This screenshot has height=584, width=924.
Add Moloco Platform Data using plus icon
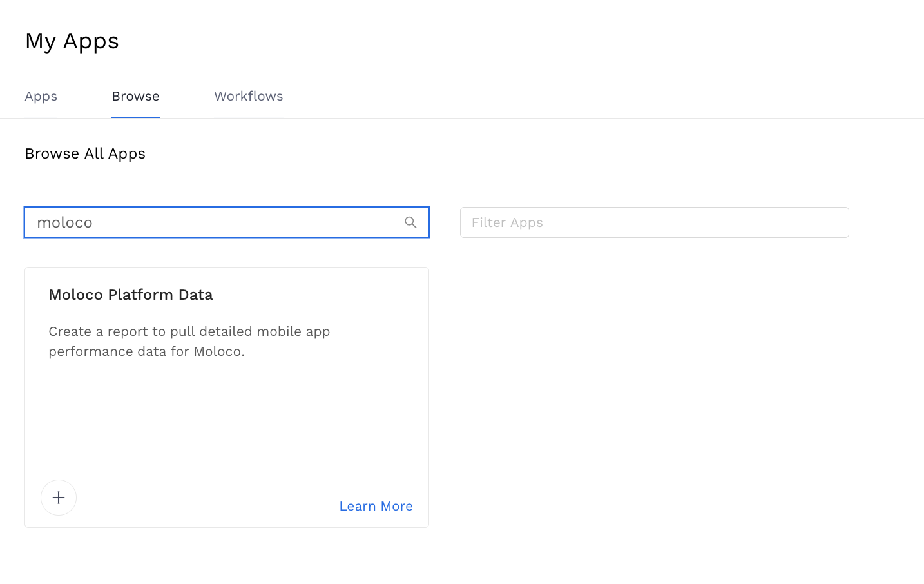point(59,498)
